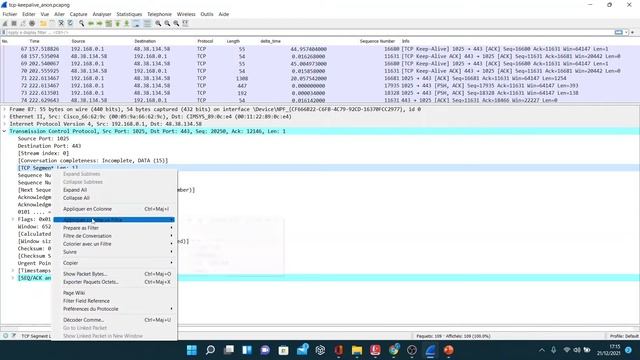This screenshot has height=360, width=640.
Task: Expand the Frame 87 details row
Action: [x=4, y=109]
